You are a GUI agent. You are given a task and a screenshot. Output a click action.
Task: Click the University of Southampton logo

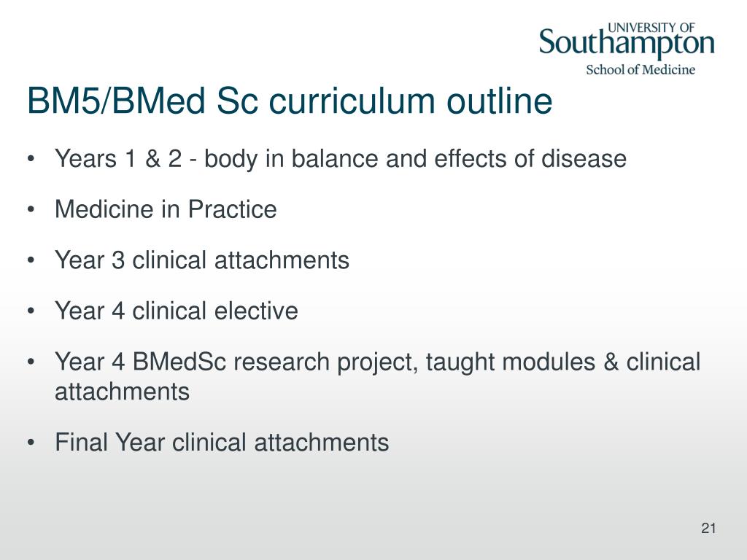click(x=627, y=49)
